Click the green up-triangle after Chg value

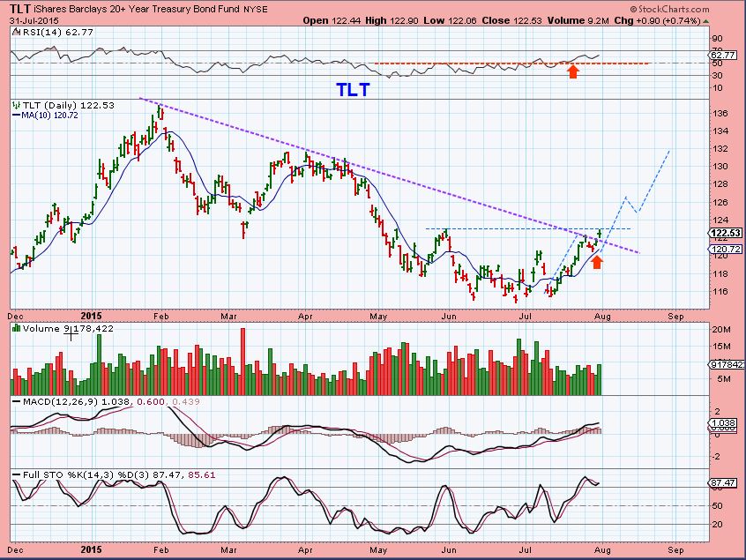click(x=706, y=21)
